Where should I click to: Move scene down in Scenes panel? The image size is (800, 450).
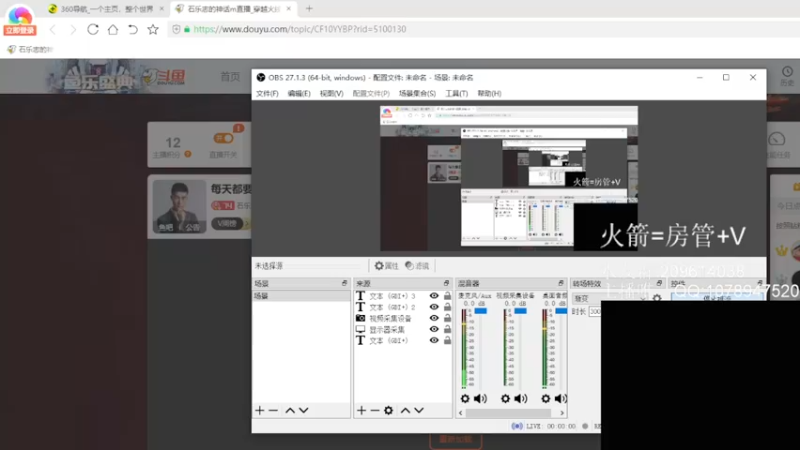tap(304, 410)
